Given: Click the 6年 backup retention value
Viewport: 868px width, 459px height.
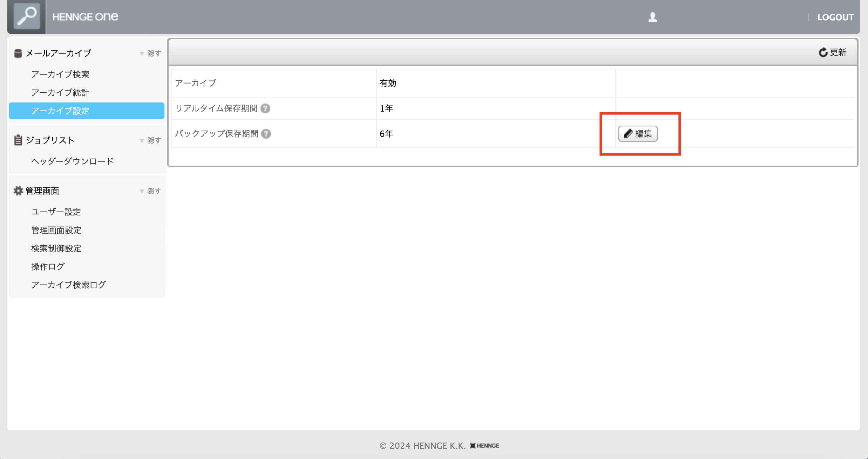Looking at the screenshot, I should point(386,134).
